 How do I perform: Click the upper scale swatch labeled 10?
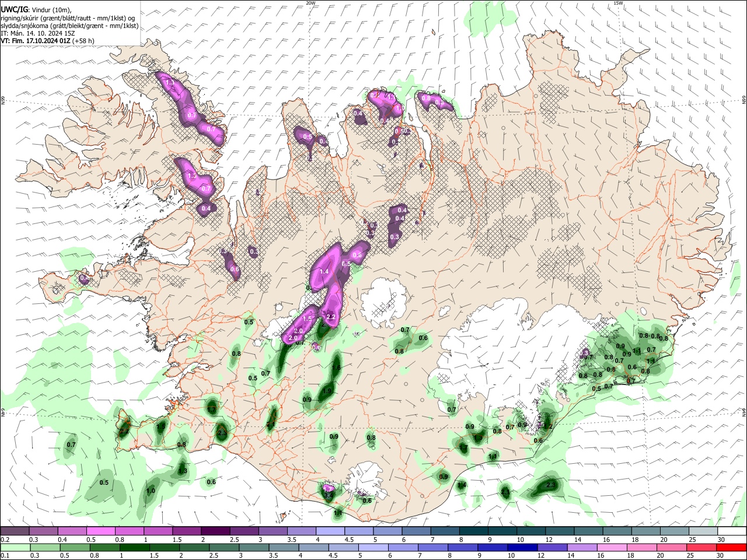531,531
